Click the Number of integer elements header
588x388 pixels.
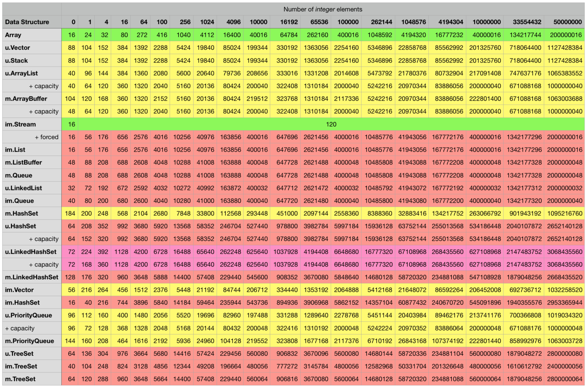[323, 9]
